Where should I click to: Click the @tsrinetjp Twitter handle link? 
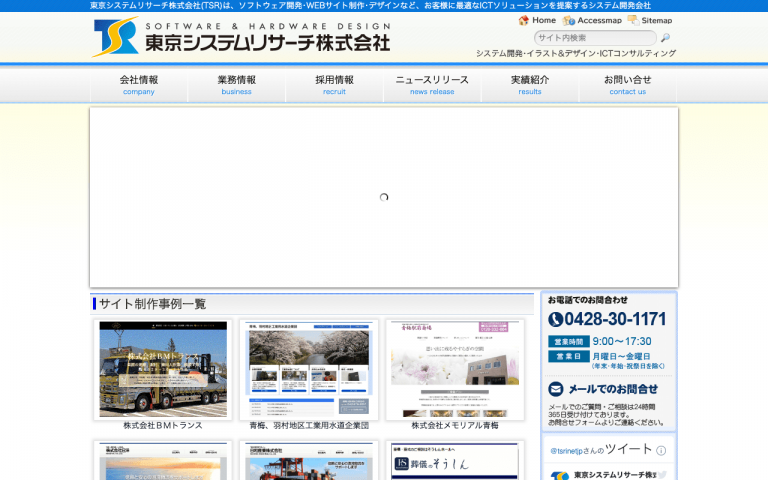click(567, 451)
